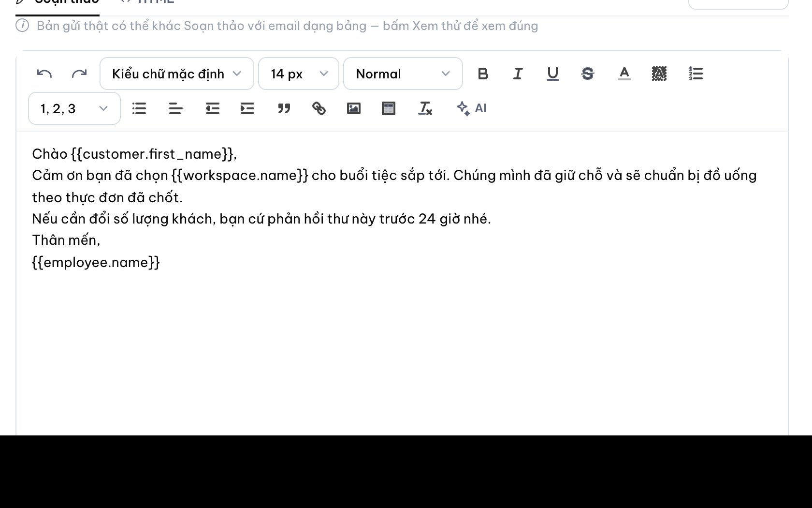The image size is (812, 508).
Task: Click the info icon beside the preview note
Action: tap(22, 26)
